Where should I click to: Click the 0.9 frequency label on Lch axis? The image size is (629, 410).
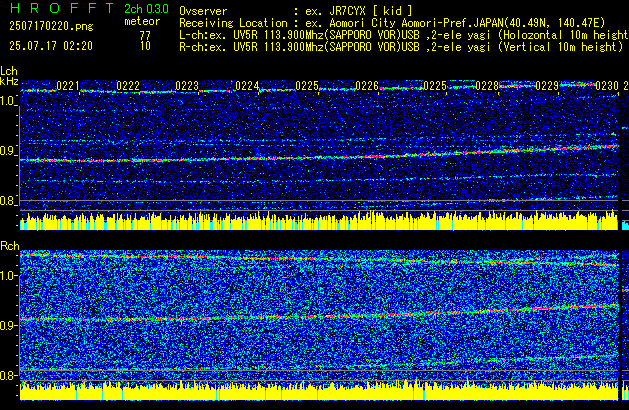(8, 151)
